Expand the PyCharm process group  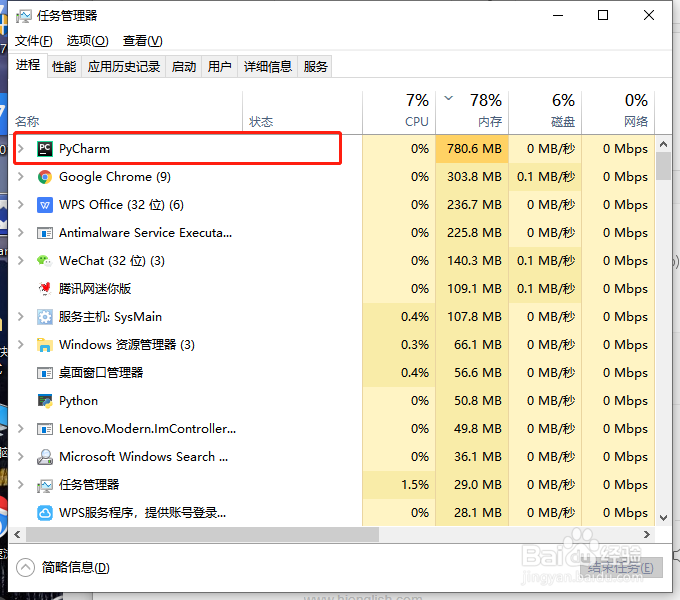point(20,149)
